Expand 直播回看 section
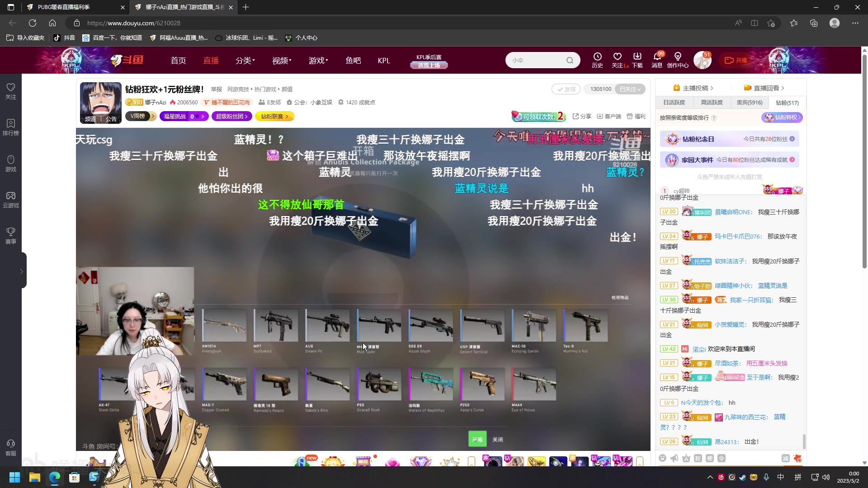 click(x=764, y=88)
